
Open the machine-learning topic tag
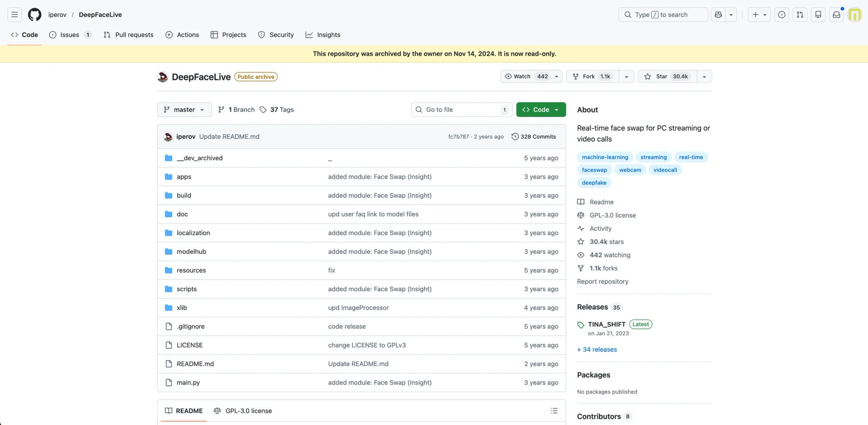(x=605, y=157)
